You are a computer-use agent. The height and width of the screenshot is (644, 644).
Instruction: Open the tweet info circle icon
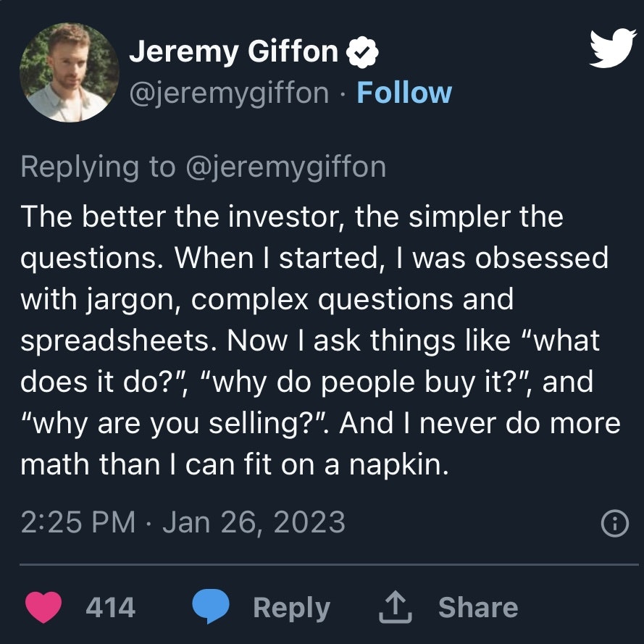coord(614,523)
